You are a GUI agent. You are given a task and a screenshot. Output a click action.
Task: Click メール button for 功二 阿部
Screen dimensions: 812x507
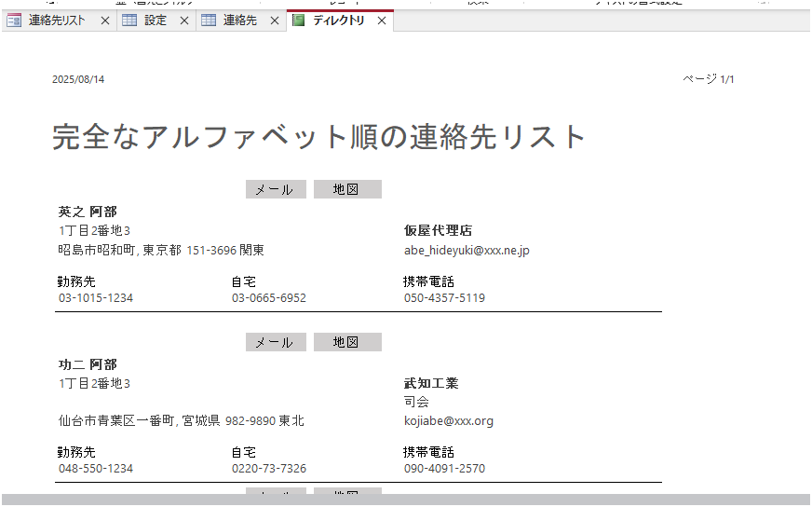(276, 342)
